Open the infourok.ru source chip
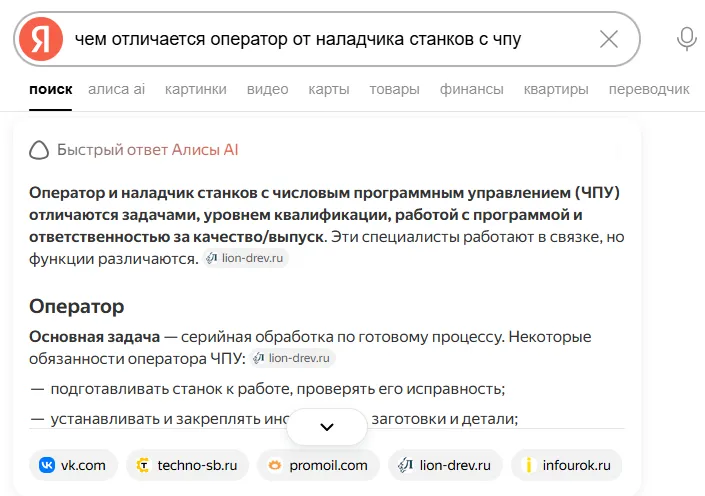 pyautogui.click(x=567, y=465)
